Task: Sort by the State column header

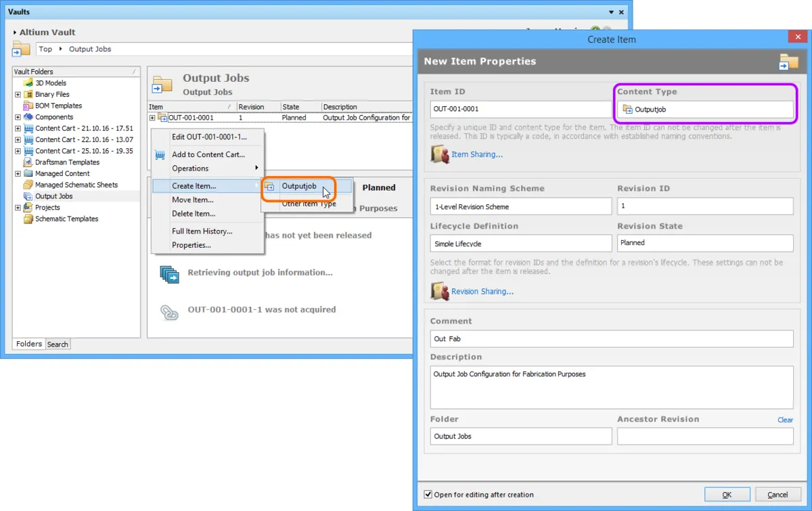Action: pos(300,107)
